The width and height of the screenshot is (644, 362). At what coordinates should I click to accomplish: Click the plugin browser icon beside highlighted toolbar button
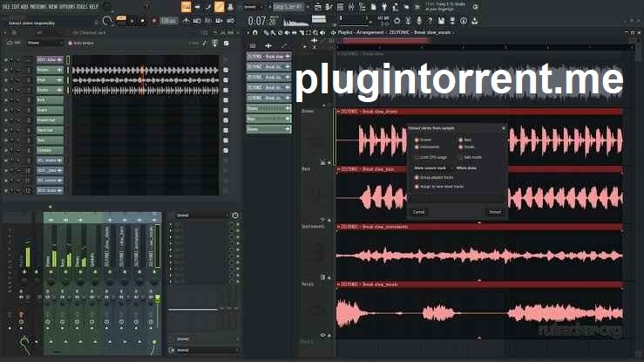(x=230, y=7)
